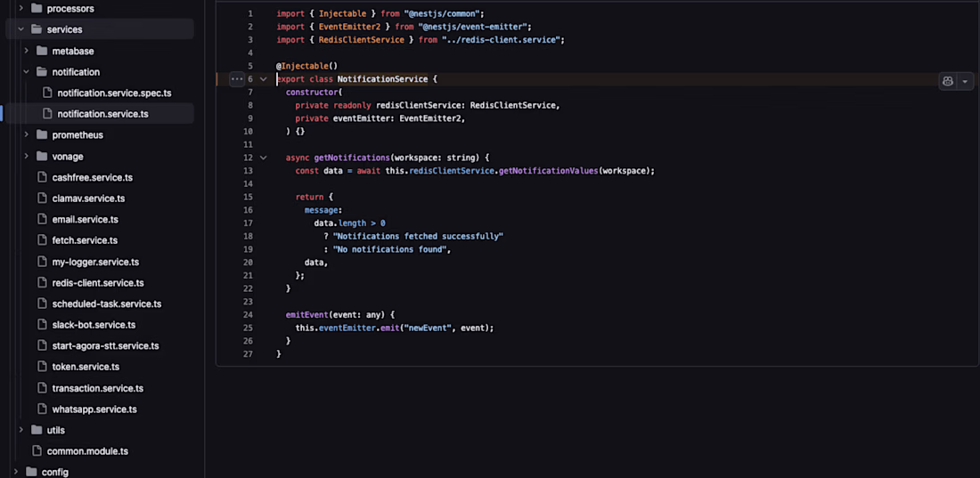Open the dropdown arrow next to Copilot icon
The image size is (980, 478).
[x=965, y=81]
